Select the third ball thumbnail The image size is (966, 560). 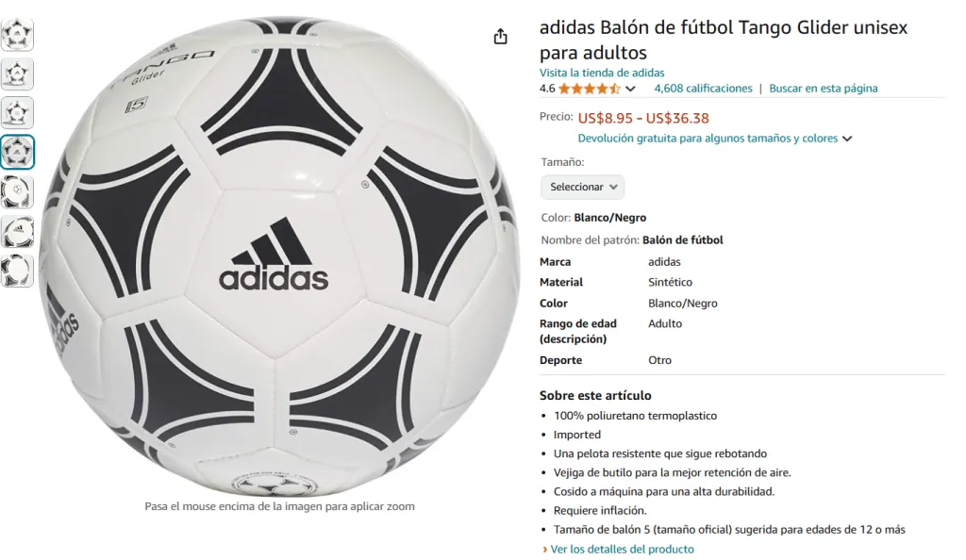17,112
